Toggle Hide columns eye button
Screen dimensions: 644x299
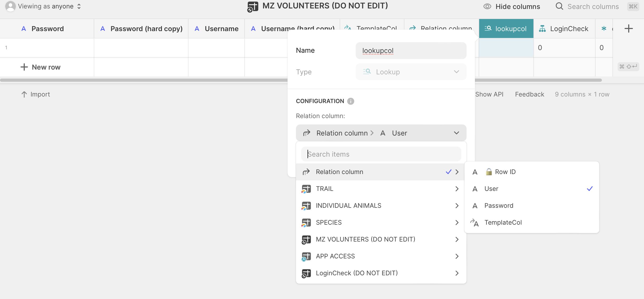point(487,6)
